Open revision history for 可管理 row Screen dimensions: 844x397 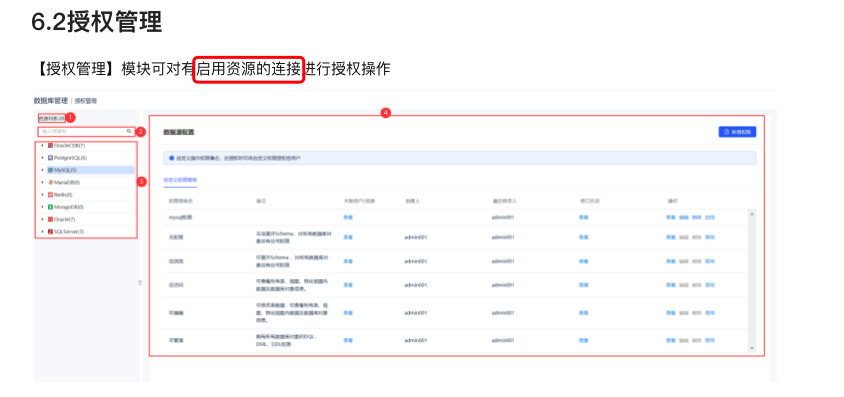[583, 341]
